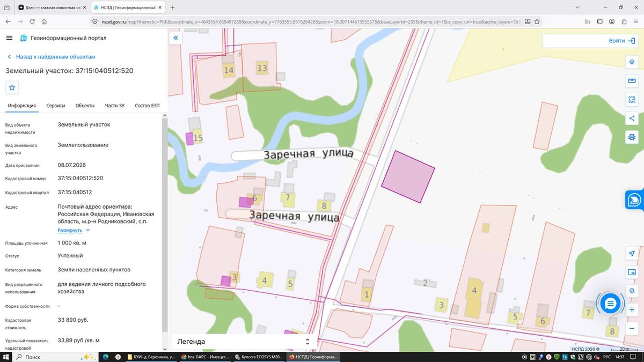
Task: Open the map layers panel
Action: 632,61
